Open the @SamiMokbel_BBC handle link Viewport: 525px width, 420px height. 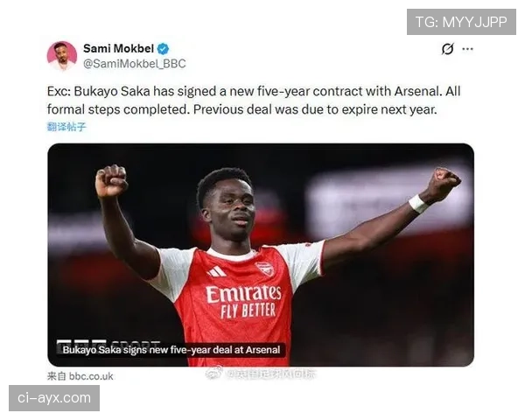pyautogui.click(x=134, y=64)
